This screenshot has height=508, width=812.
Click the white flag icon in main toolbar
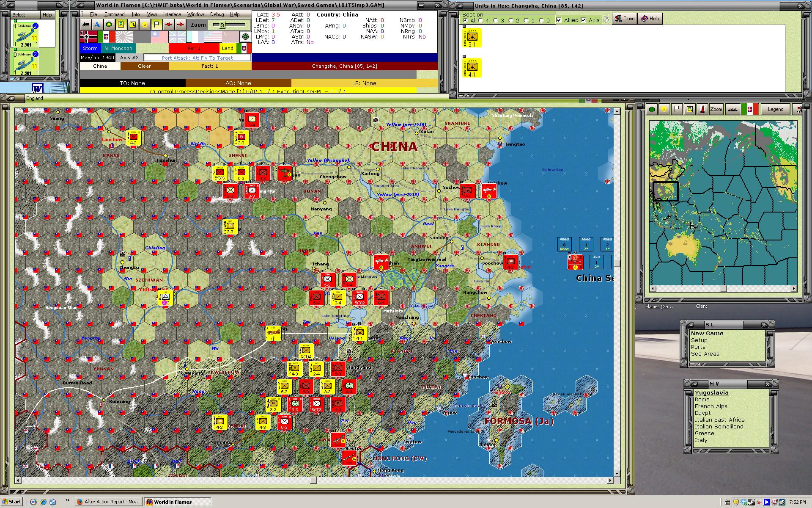coord(156,25)
